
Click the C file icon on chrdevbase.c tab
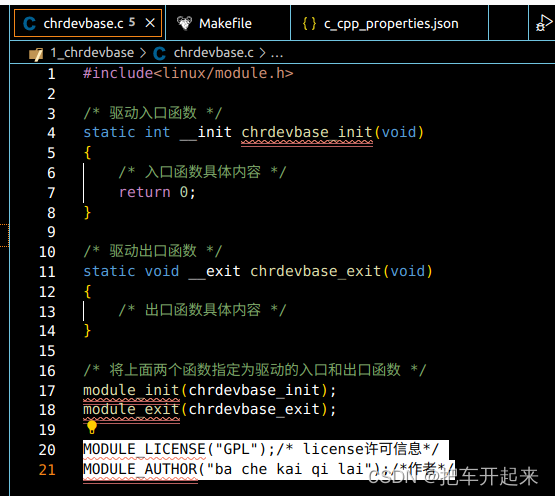click(29, 24)
